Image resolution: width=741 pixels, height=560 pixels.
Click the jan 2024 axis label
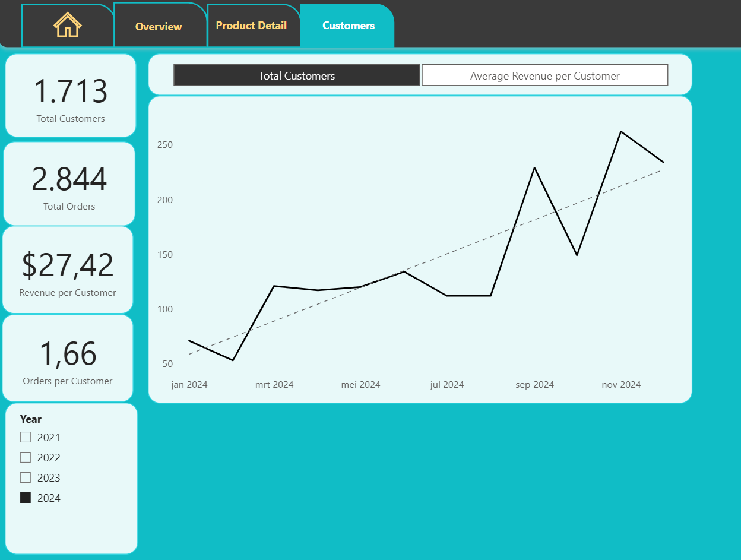tap(189, 384)
